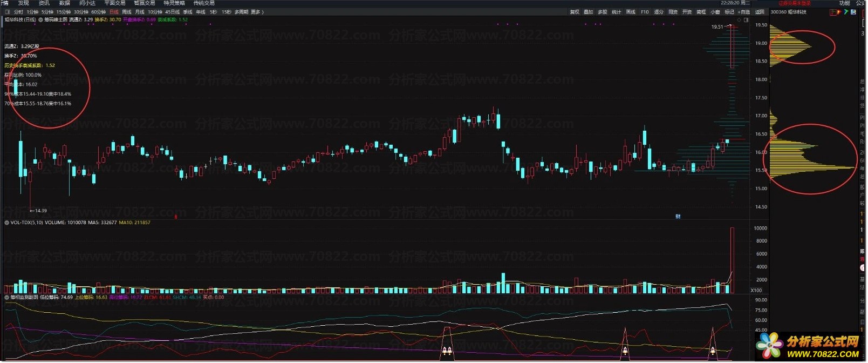Toggle the 小窗 small window option
868x363 pixels.
[715, 12]
